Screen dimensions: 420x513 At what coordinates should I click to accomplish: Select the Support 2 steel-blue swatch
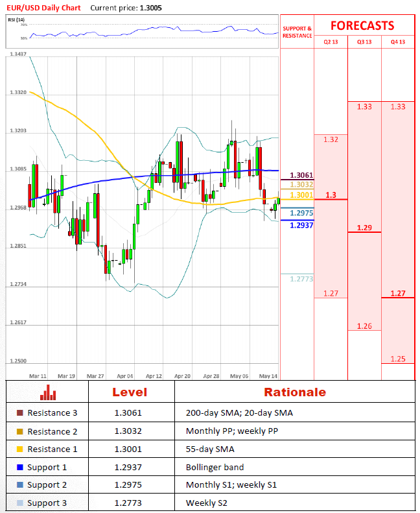point(20,485)
